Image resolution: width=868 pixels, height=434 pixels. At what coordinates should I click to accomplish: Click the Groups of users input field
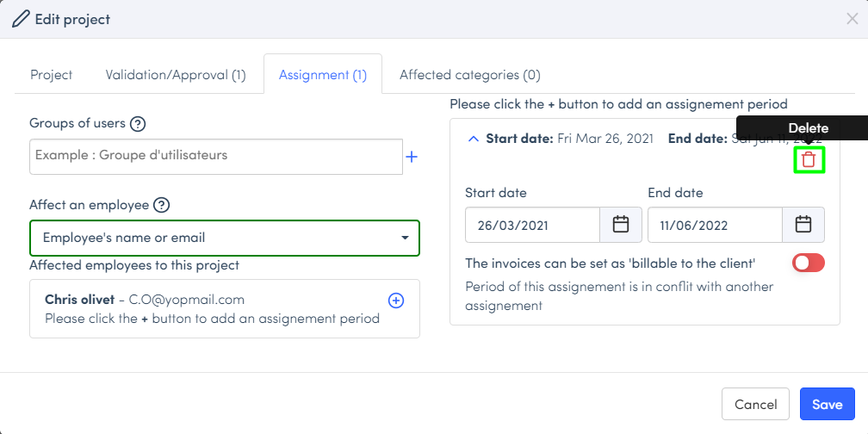tap(216, 157)
